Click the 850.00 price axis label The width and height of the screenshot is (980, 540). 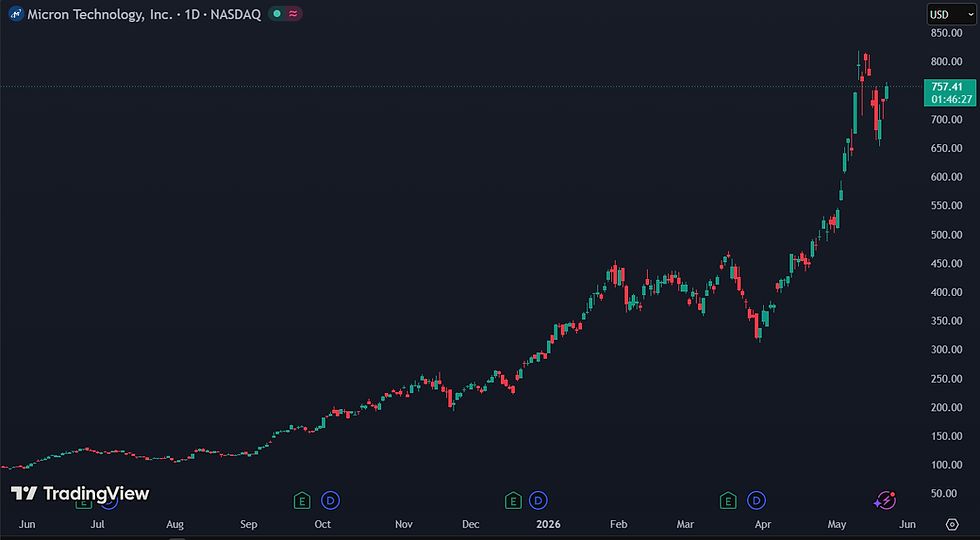pyautogui.click(x=946, y=32)
